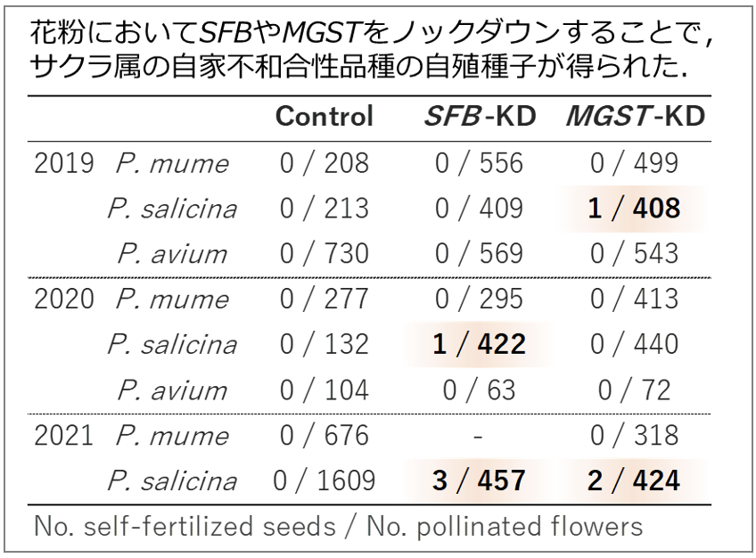Click the dash in the 2021 SFB-KD cell
Viewport: 756px width, 558px height.
[x=478, y=437]
